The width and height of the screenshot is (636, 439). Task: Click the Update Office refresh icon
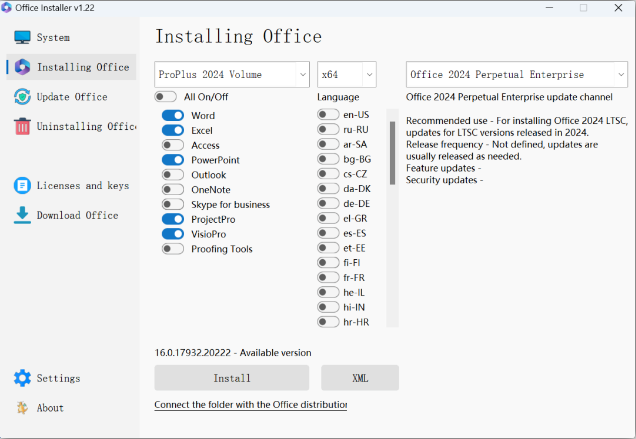pyautogui.click(x=22, y=97)
